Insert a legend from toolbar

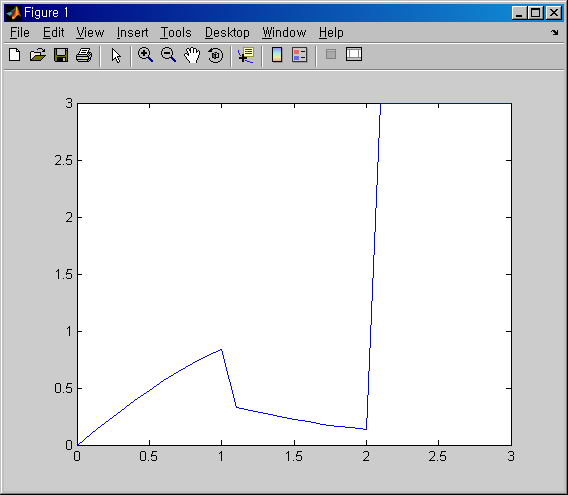coord(300,55)
